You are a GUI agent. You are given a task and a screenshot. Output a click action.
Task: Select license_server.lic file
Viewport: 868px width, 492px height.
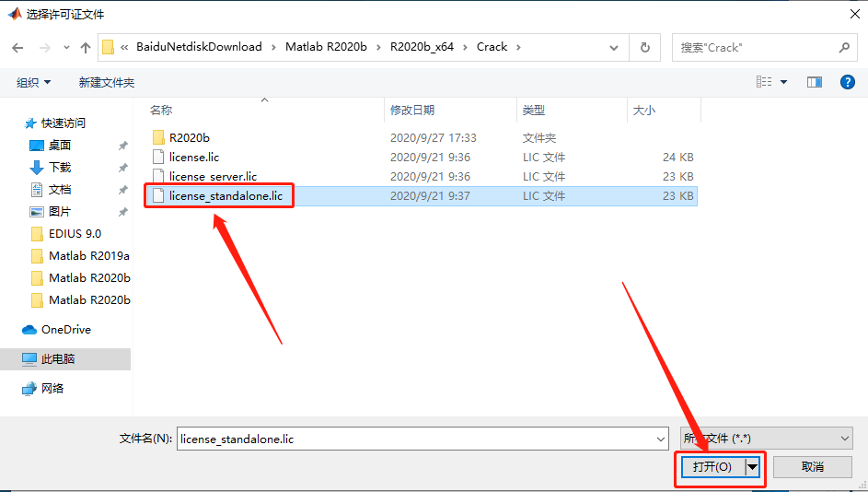214,176
